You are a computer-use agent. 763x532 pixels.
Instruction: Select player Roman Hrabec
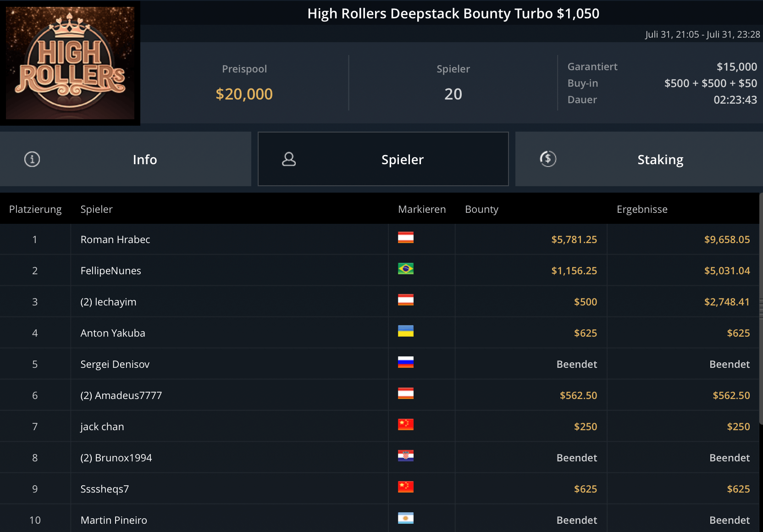click(115, 239)
